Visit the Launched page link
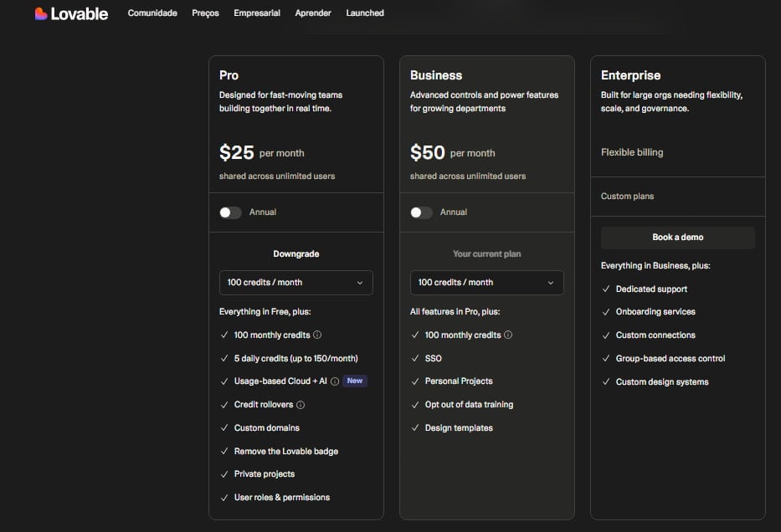 tap(365, 13)
